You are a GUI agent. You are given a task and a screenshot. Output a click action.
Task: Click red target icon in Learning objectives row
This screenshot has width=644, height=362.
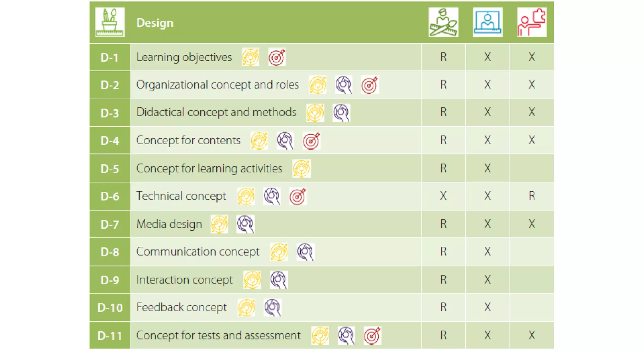(277, 57)
